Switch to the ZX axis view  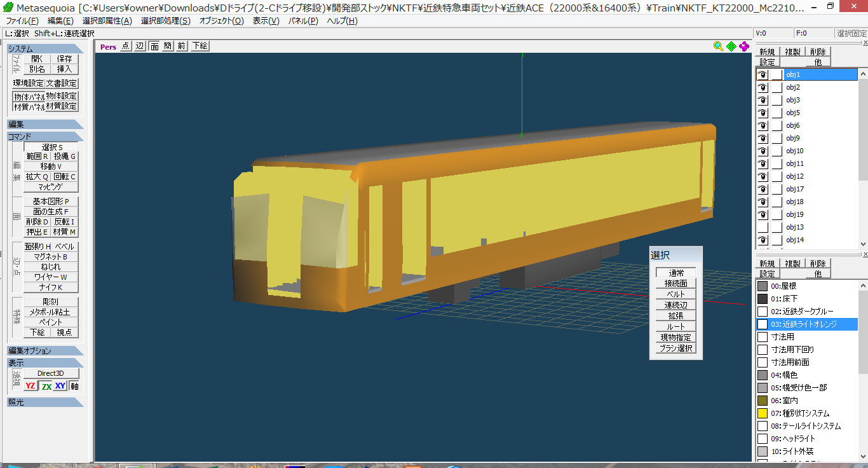pyautogui.click(x=46, y=386)
